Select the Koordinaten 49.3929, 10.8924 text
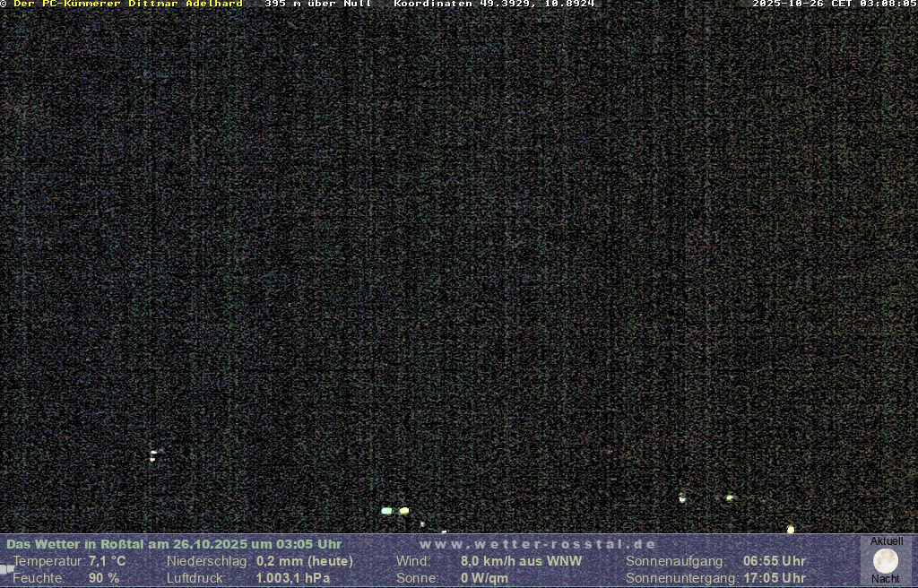This screenshot has width=918, height=588. coord(494,4)
